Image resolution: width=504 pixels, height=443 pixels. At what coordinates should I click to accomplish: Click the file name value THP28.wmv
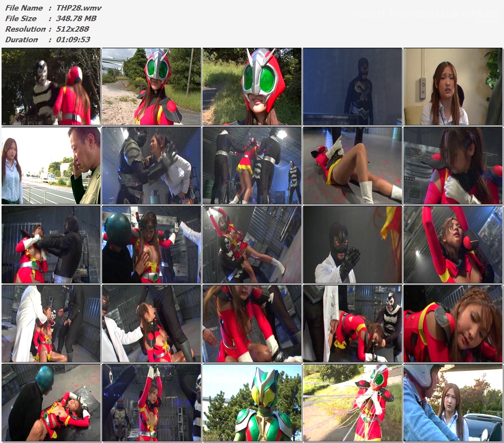click(x=79, y=8)
